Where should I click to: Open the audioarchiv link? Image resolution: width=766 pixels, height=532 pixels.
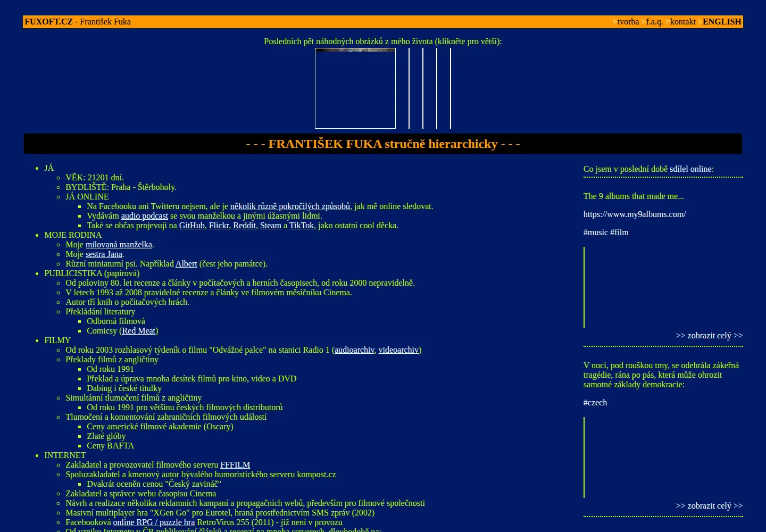click(354, 350)
